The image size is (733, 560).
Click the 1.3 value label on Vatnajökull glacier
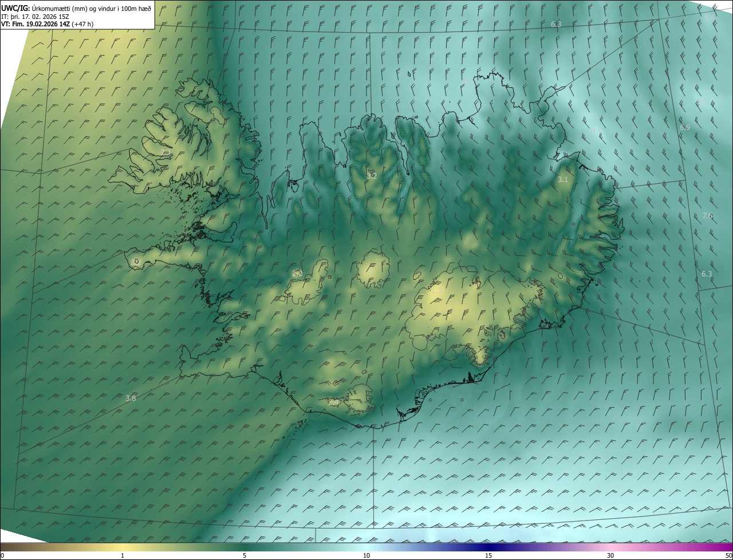click(x=436, y=291)
